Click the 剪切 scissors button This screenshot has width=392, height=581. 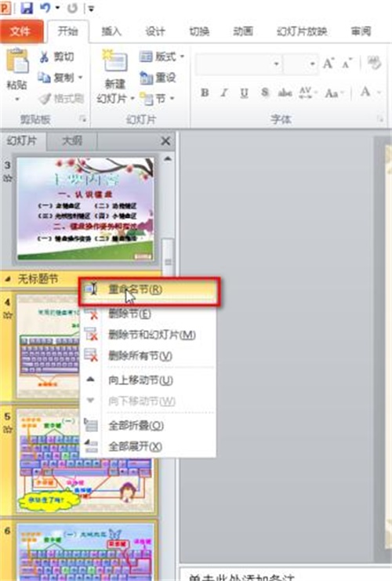(x=56, y=56)
